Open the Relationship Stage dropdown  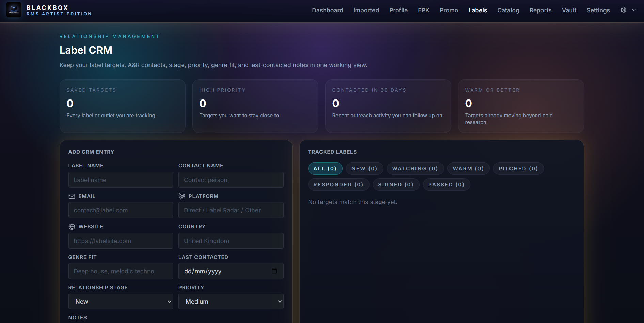[121, 301]
